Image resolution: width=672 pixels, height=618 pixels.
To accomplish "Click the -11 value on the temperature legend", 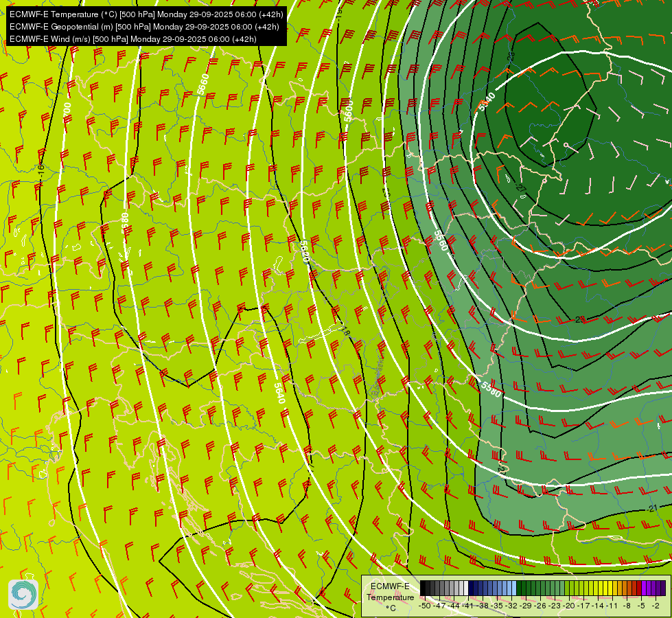I will (612, 606).
